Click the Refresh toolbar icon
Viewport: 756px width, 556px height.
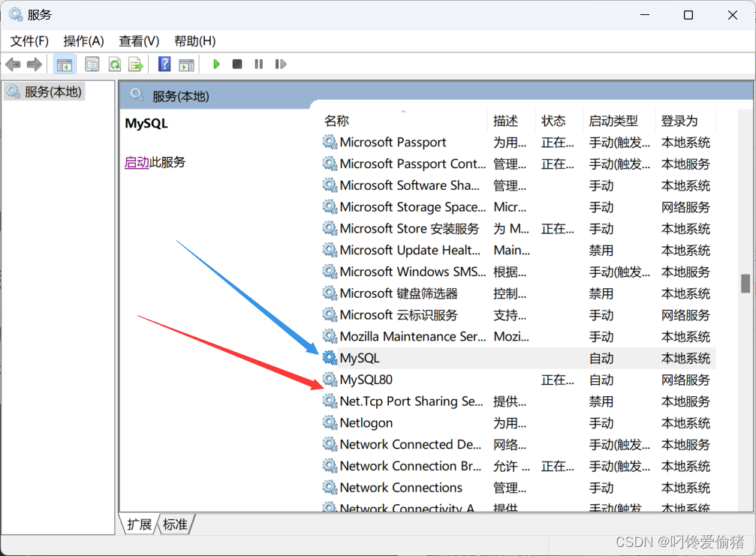115,64
